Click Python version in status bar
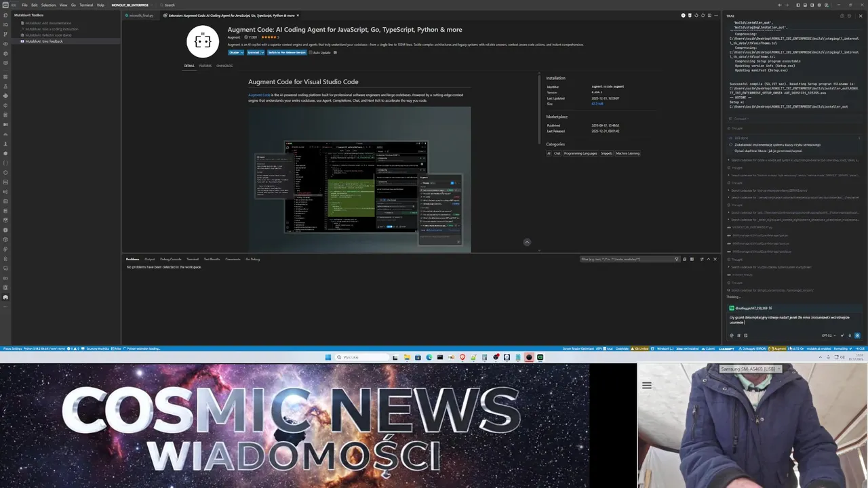868x488 pixels. click(x=45, y=348)
